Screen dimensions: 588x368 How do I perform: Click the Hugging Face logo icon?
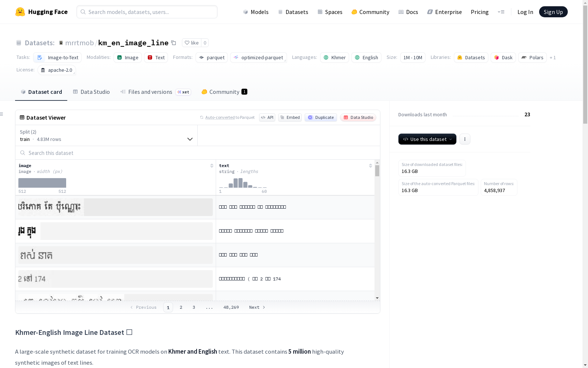click(20, 12)
